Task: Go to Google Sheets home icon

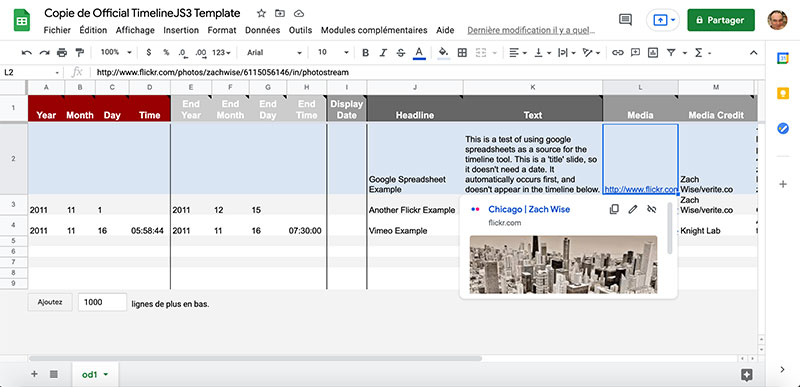Action: (22, 21)
